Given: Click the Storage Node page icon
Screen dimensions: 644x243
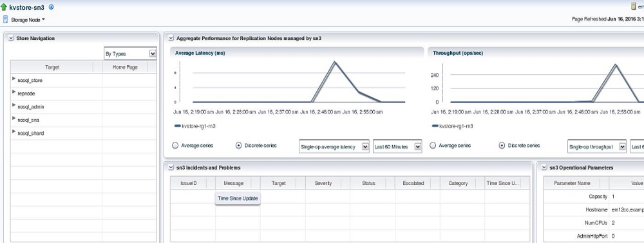Looking at the screenshot, I should pyautogui.click(x=5, y=19).
